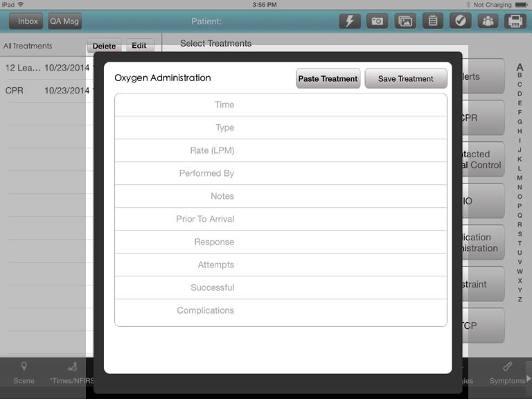The width and height of the screenshot is (532, 408).
Task: Open the crew people icon
Action: click(488, 21)
